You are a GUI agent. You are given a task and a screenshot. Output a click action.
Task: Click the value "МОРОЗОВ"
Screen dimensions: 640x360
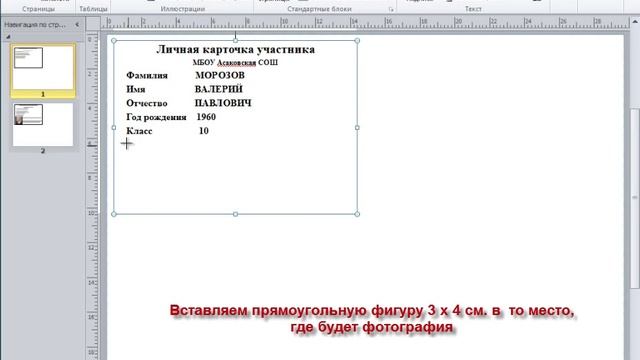point(220,76)
